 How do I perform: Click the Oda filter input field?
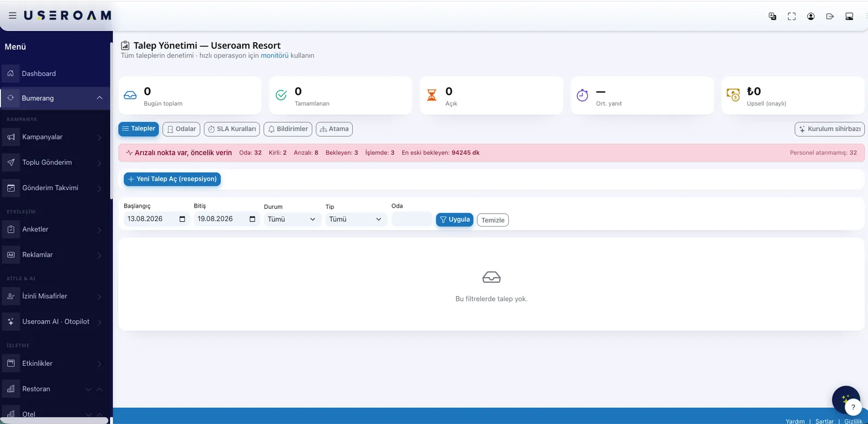[412, 219]
